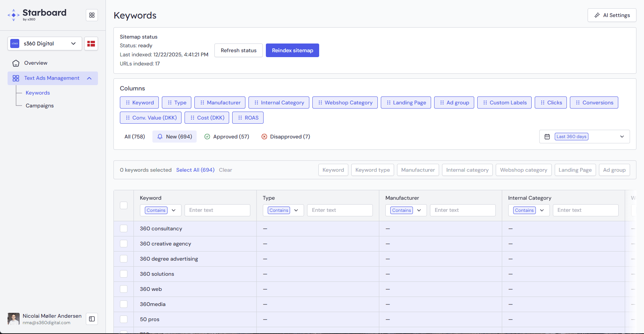Open the Last 360 days date range dropdown

[x=584, y=137]
